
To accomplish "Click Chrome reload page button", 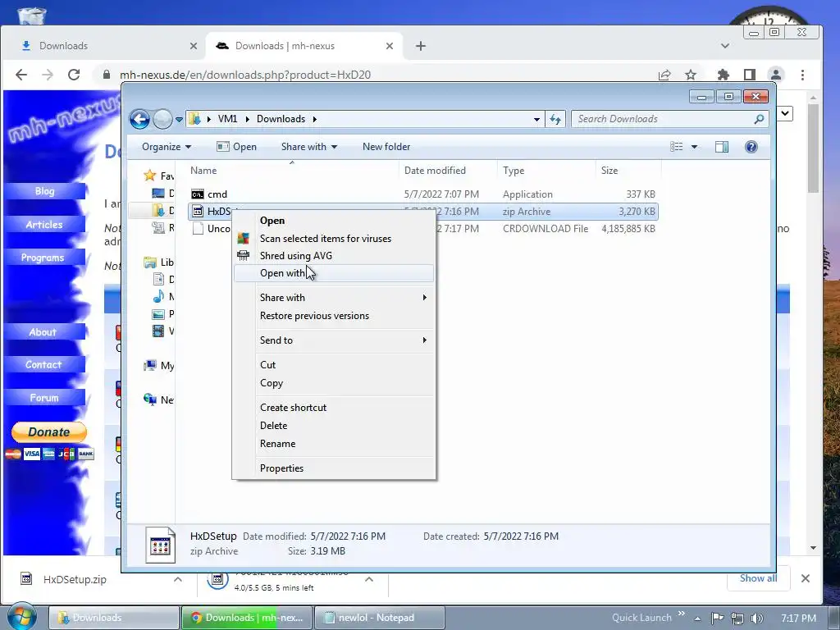I will (x=74, y=75).
